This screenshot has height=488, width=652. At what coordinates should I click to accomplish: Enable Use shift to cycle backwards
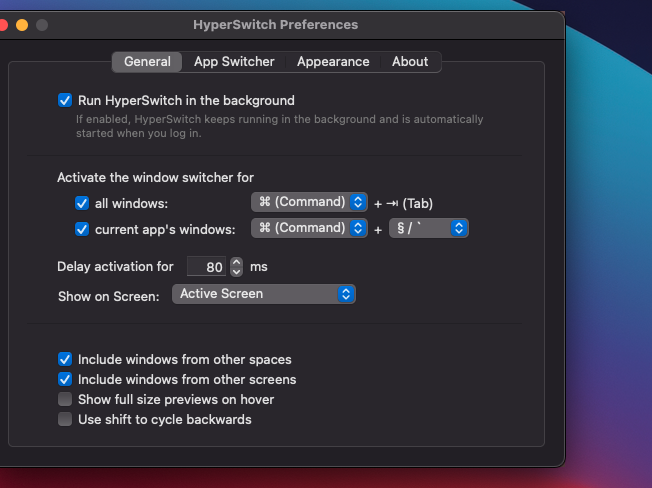click(x=65, y=419)
